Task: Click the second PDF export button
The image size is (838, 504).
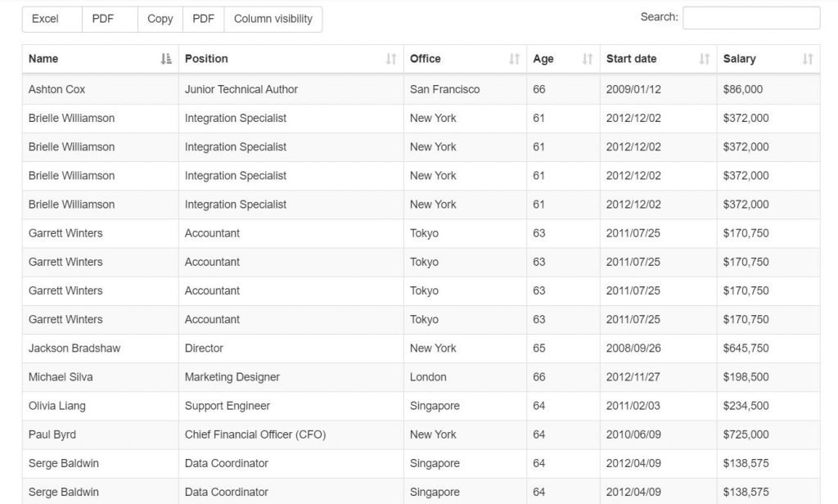Action: 202,18
